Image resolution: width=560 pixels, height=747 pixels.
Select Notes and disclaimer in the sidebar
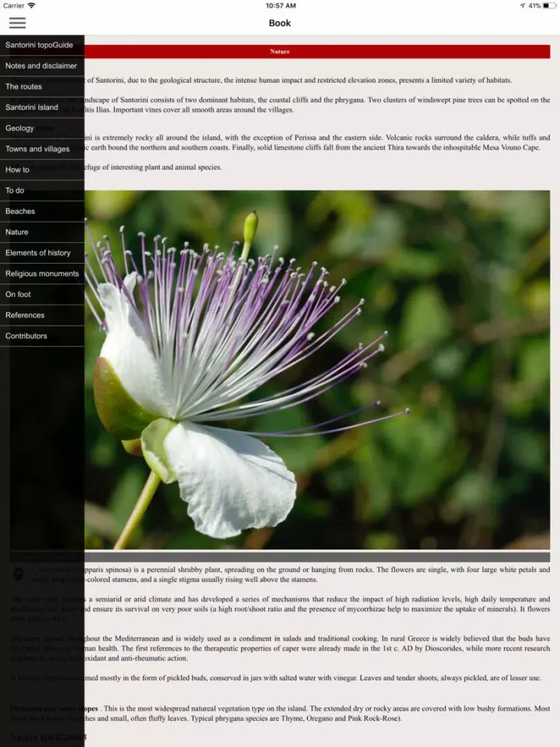click(42, 66)
